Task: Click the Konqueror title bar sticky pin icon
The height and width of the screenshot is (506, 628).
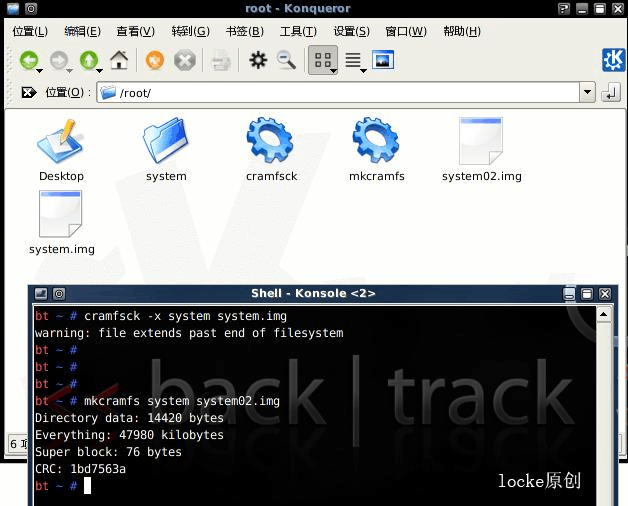Action: [31, 8]
